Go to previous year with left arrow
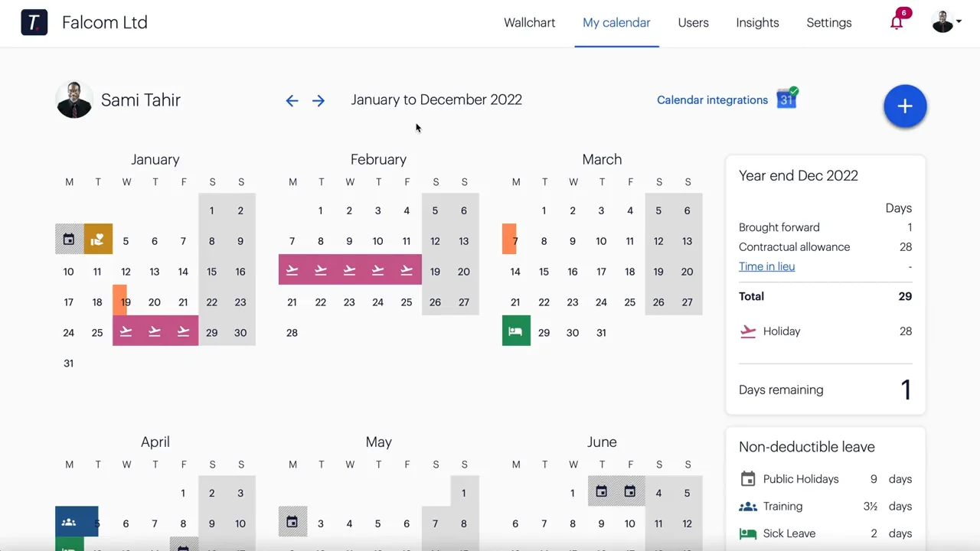This screenshot has width=980, height=551. pos(292,101)
